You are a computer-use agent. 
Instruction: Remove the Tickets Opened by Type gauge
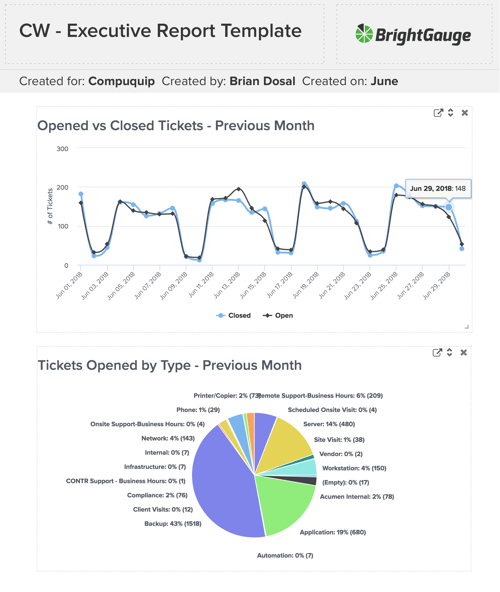(x=464, y=353)
